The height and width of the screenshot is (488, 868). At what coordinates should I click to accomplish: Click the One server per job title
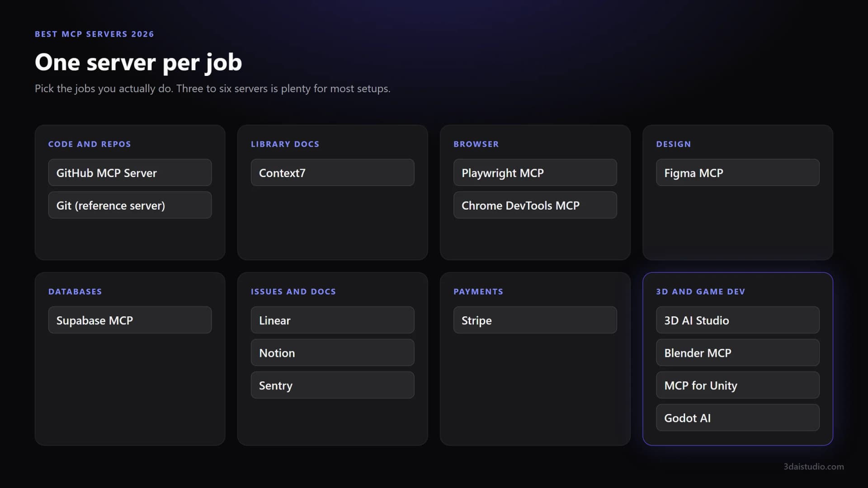[x=138, y=62]
